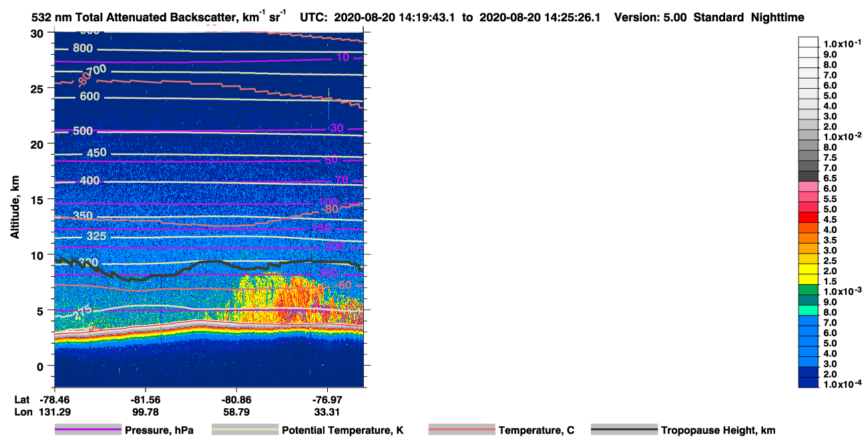Click the 1.0x10-3 colorbar label

pos(843,292)
